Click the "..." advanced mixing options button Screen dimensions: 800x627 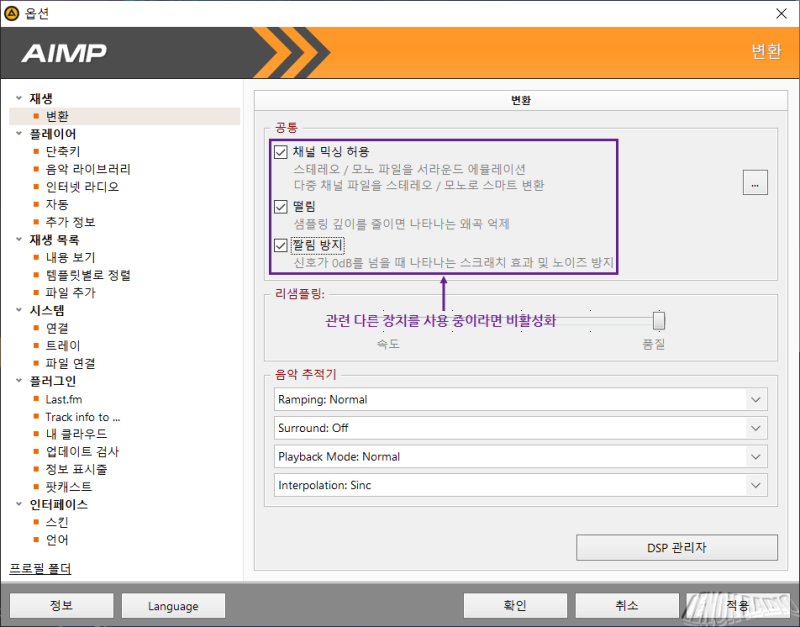coord(755,180)
